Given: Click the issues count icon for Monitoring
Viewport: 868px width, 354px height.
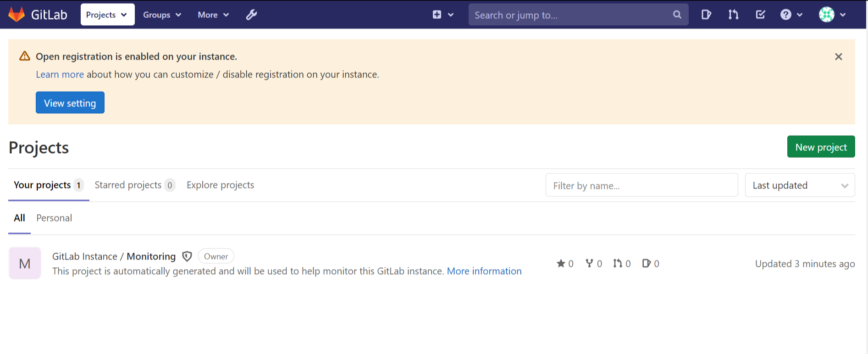Looking at the screenshot, I should coord(647,263).
